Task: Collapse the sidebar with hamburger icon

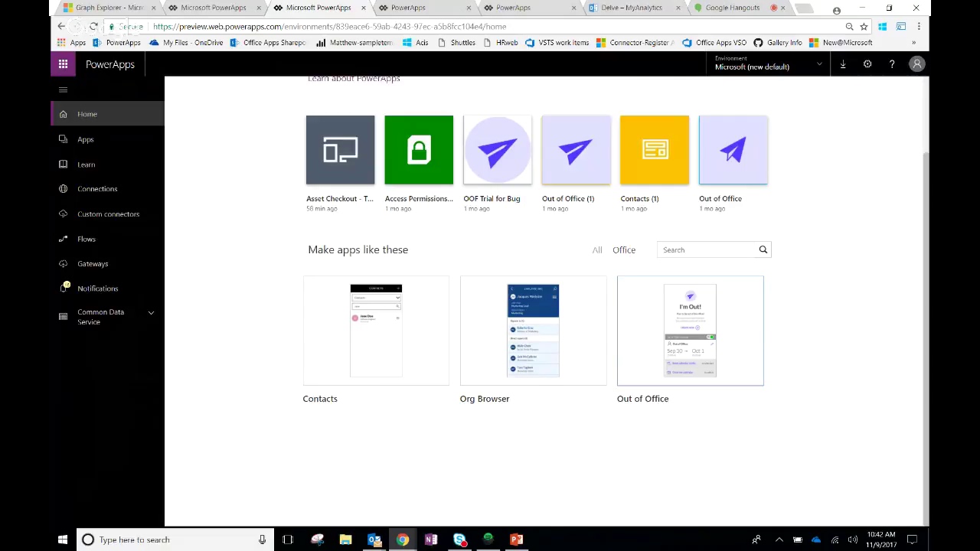Action: click(x=63, y=90)
